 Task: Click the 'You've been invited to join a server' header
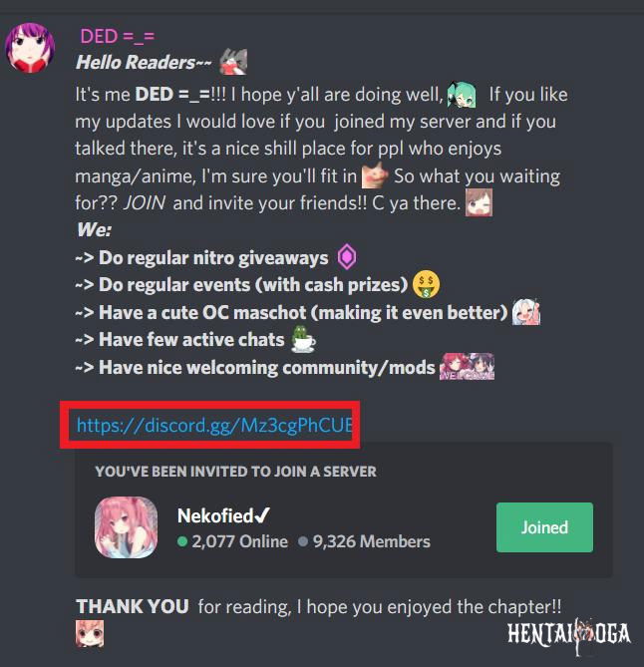click(235, 472)
